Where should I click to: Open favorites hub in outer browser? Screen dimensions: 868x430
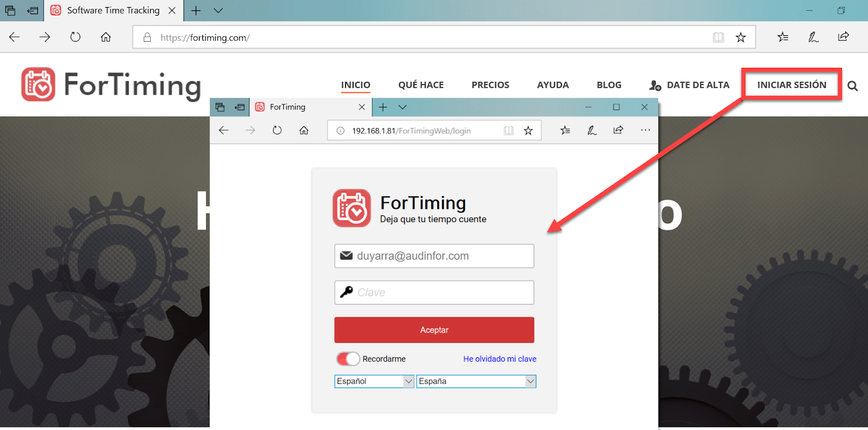pos(783,37)
